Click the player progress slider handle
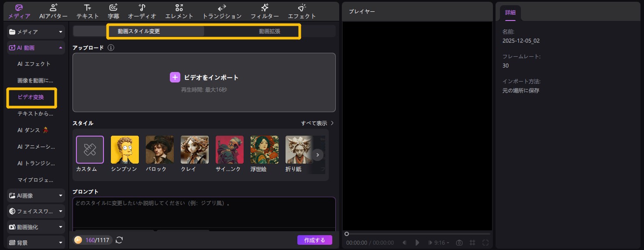The width and height of the screenshot is (644, 250). coord(347,234)
